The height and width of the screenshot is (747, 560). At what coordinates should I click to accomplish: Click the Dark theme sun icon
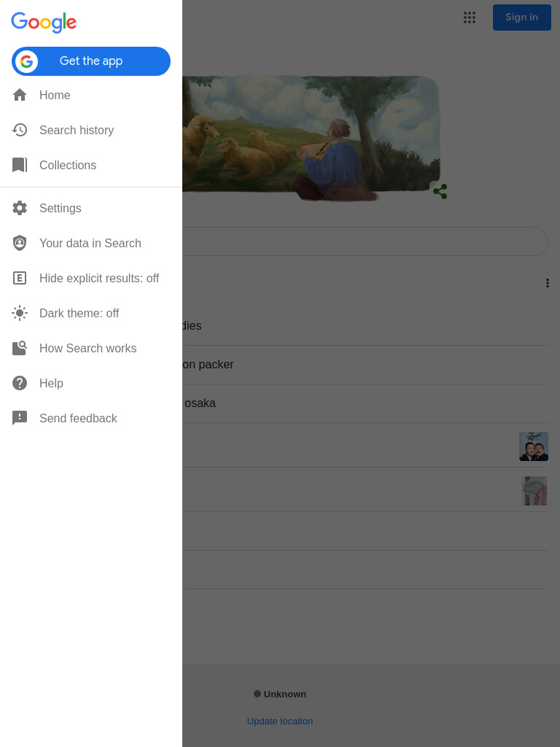click(20, 313)
